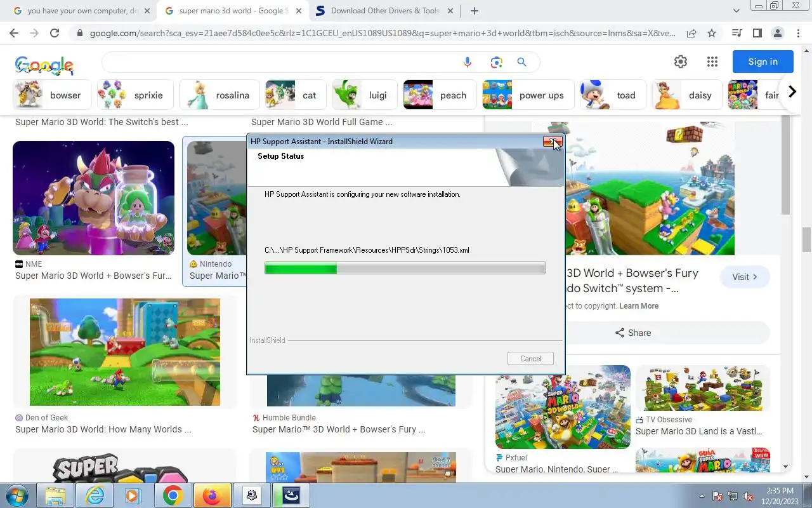
Task: Bookmark this tab with the star
Action: (x=712, y=33)
